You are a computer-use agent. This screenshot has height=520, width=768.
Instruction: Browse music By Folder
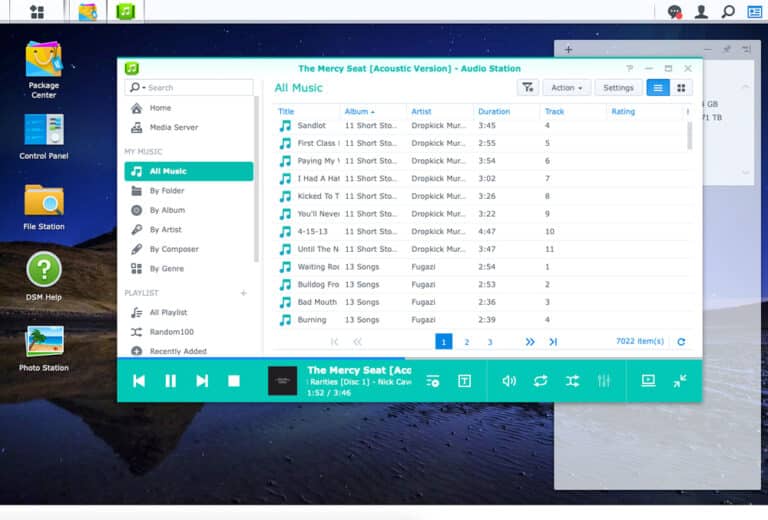pos(189,190)
